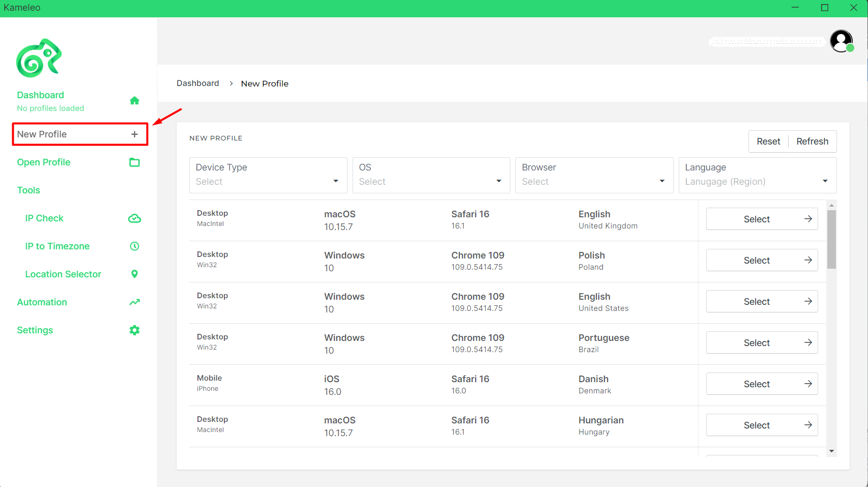Open IP to Timezone tool
Screen dimensions: 868x487
(x=57, y=246)
